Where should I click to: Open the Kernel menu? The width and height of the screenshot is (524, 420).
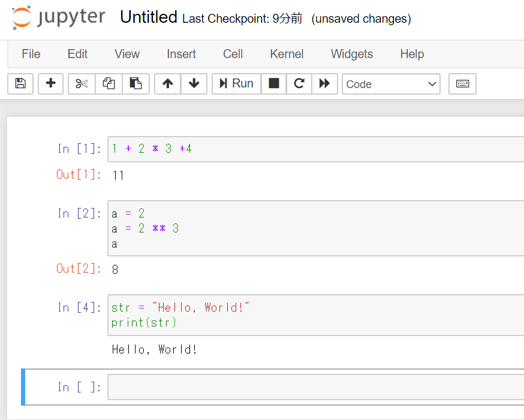(x=287, y=54)
